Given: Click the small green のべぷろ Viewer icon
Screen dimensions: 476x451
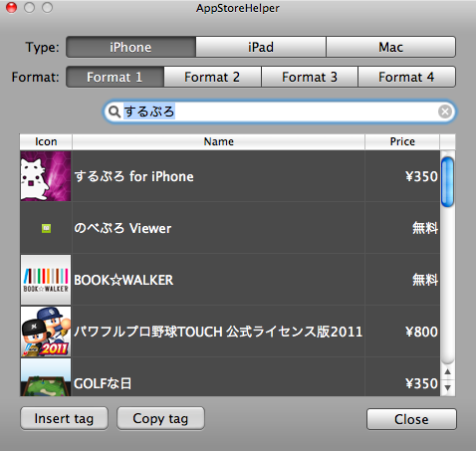Looking at the screenshot, I should point(46,228).
